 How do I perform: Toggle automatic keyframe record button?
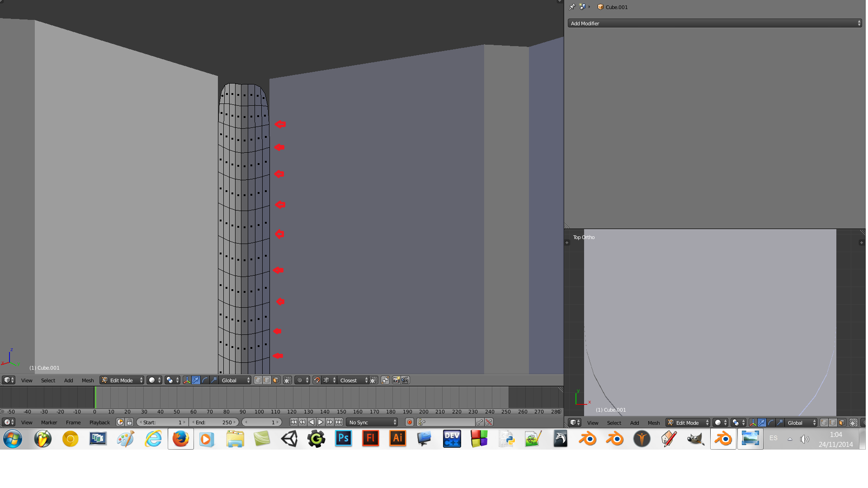tap(409, 422)
